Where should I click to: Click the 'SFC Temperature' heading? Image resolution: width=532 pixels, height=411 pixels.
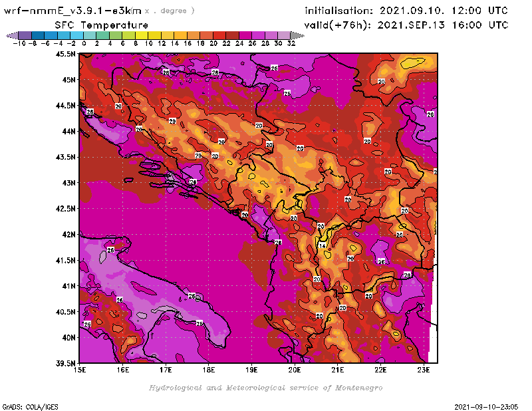102,25
